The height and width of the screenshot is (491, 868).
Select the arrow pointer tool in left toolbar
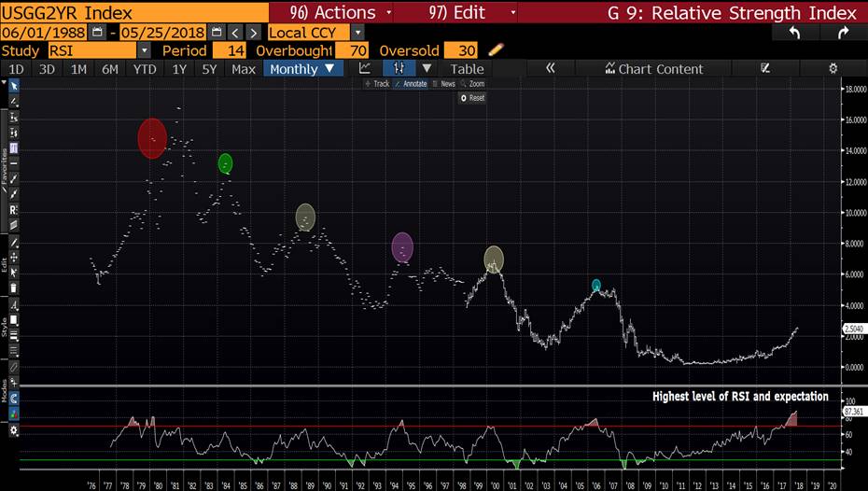pyautogui.click(x=14, y=86)
